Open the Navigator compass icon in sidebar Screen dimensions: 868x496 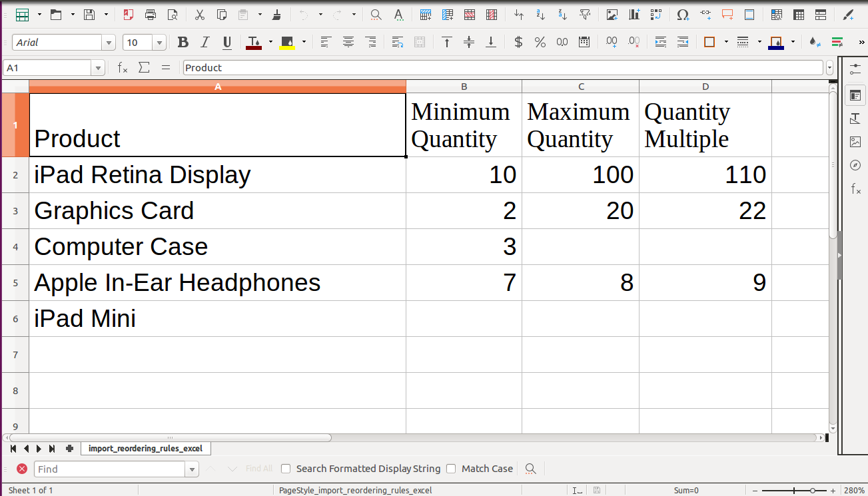pyautogui.click(x=855, y=165)
